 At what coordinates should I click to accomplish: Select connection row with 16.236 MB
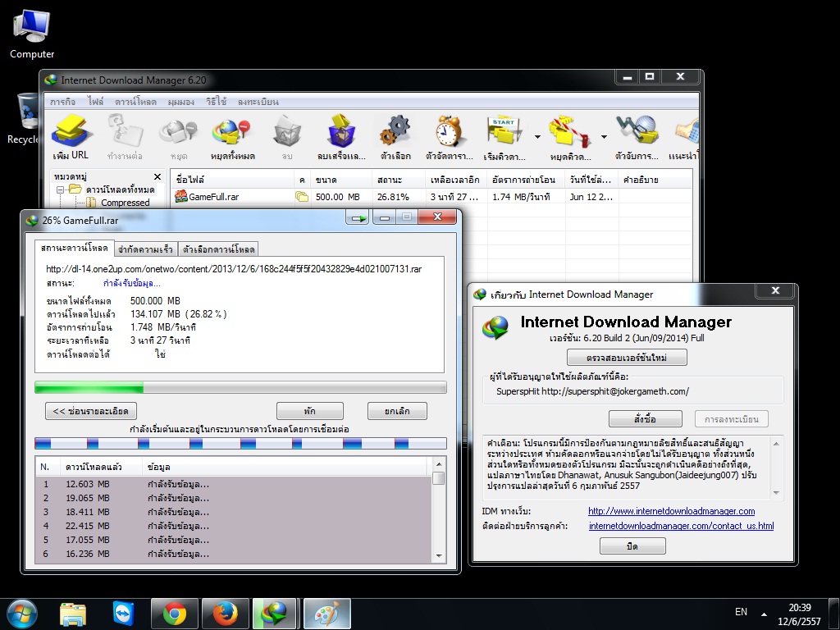pos(233,554)
